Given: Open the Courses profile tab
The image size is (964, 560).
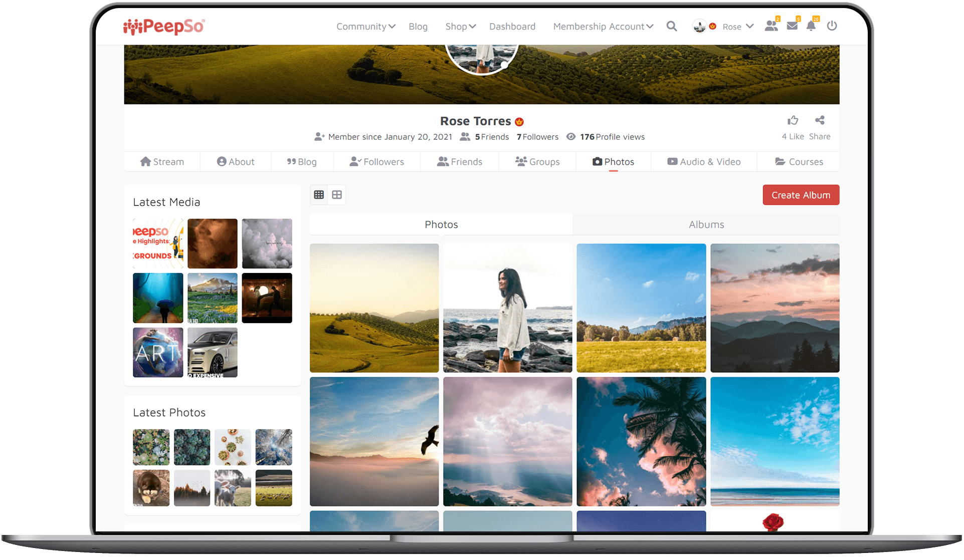Looking at the screenshot, I should tap(799, 162).
